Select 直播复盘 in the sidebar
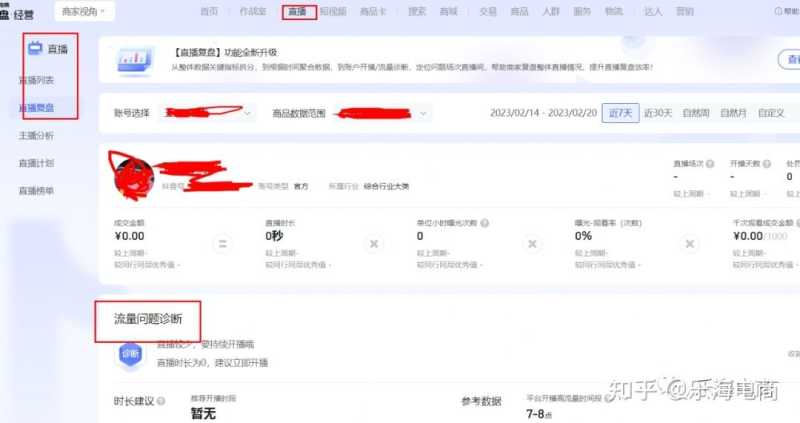Image resolution: width=800 pixels, height=423 pixels. tap(36, 108)
